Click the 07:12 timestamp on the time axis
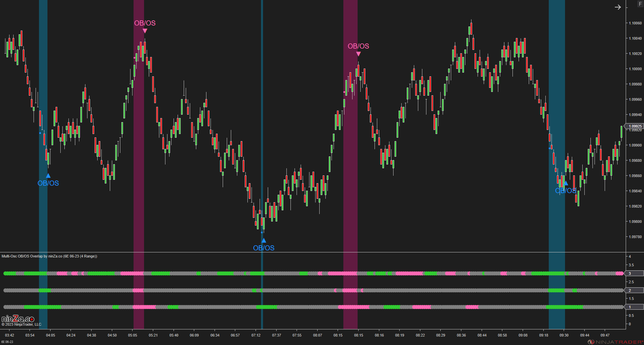This screenshot has height=345, width=644. tap(256, 335)
